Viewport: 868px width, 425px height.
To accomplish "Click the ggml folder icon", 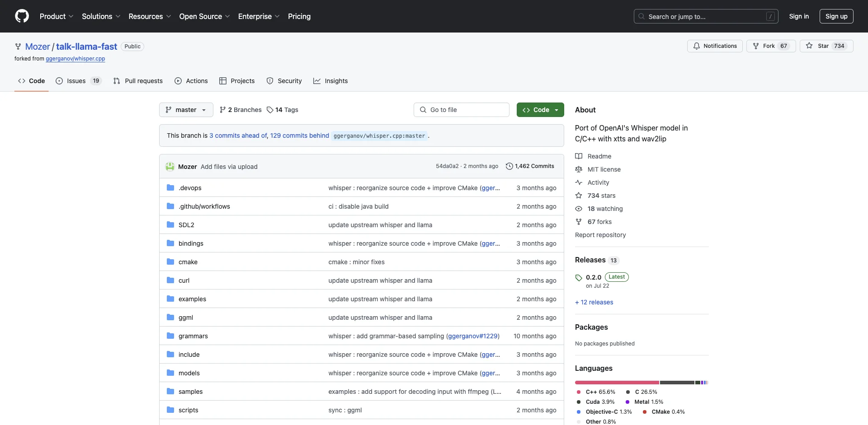I will 170,318.
